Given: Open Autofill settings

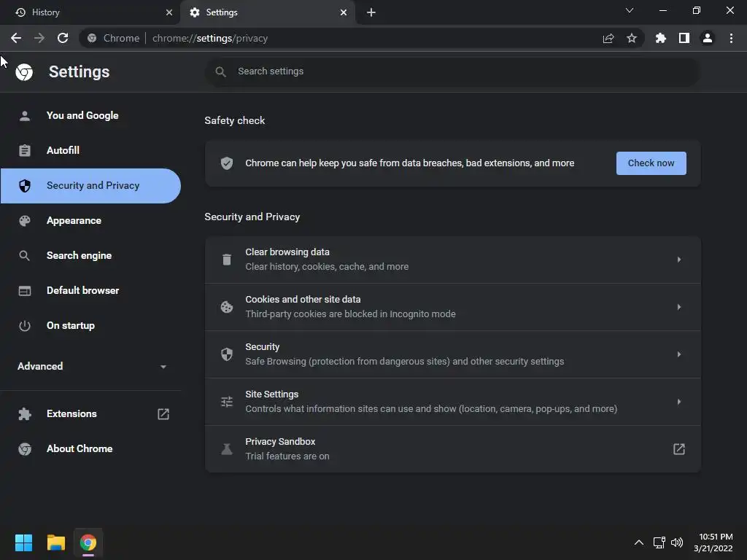Looking at the screenshot, I should [x=90, y=150].
